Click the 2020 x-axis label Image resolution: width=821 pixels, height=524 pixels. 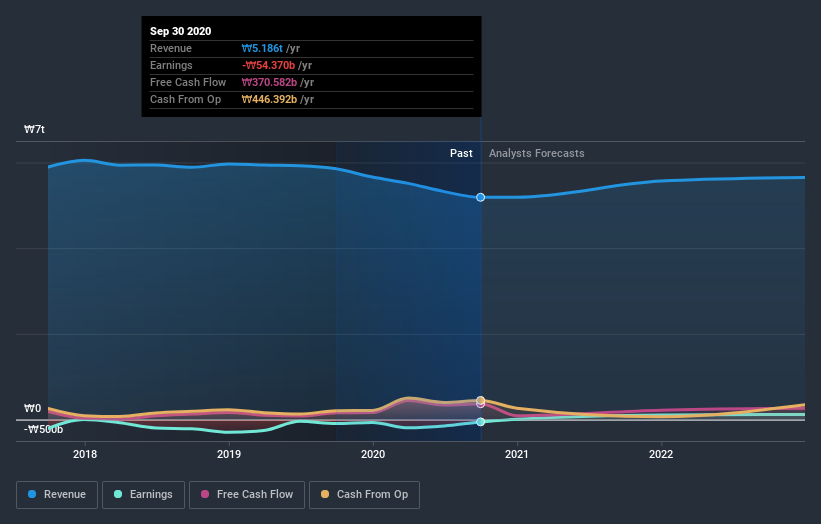point(373,454)
